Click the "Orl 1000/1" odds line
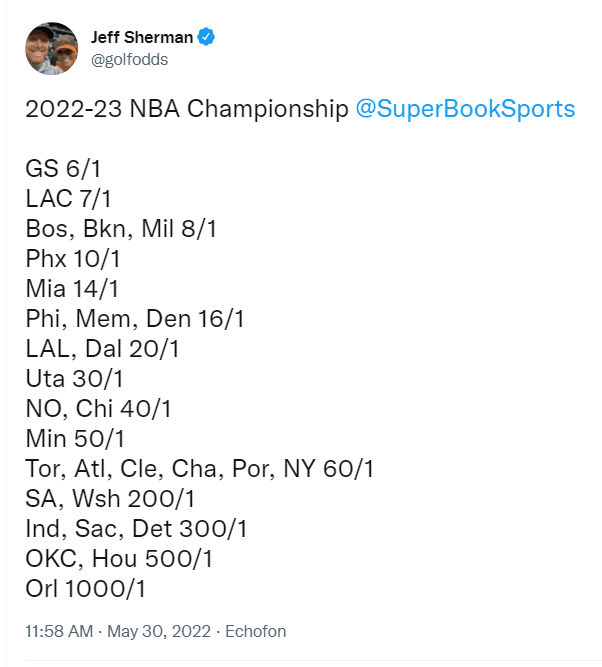This screenshot has height=667, width=602. pos(86,589)
